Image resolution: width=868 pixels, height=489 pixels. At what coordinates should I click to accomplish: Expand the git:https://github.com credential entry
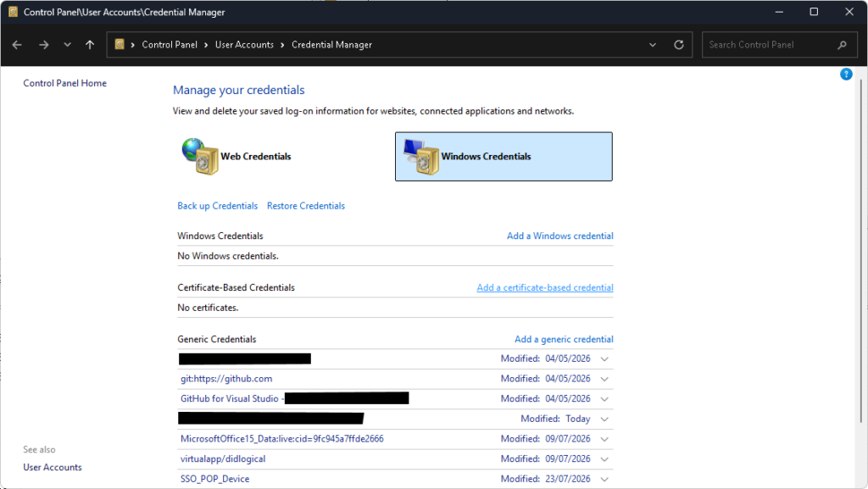pos(604,379)
